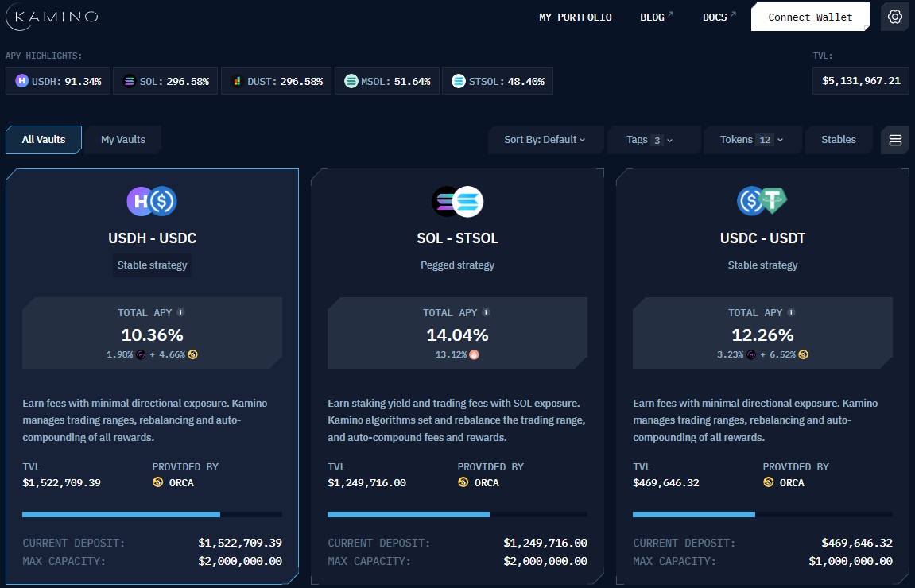Screen dimensions: 915x588
Task: Click the Orca logo on SOL-STSOL card
Action: [x=463, y=482]
